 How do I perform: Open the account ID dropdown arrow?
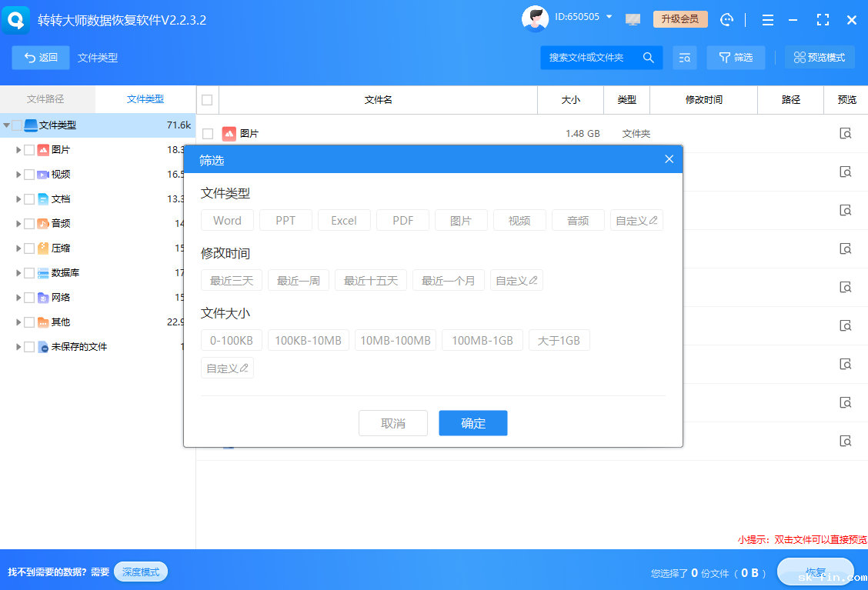tap(610, 17)
